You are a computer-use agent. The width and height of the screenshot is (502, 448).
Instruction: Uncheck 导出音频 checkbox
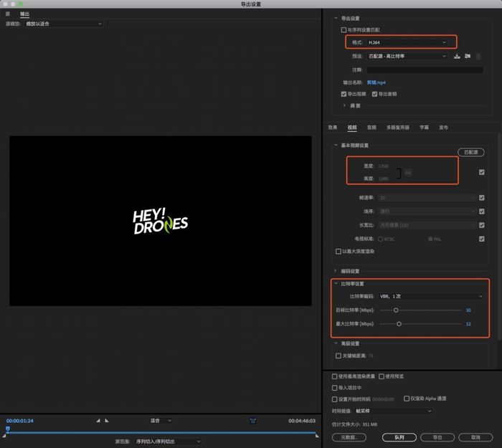tap(374, 94)
